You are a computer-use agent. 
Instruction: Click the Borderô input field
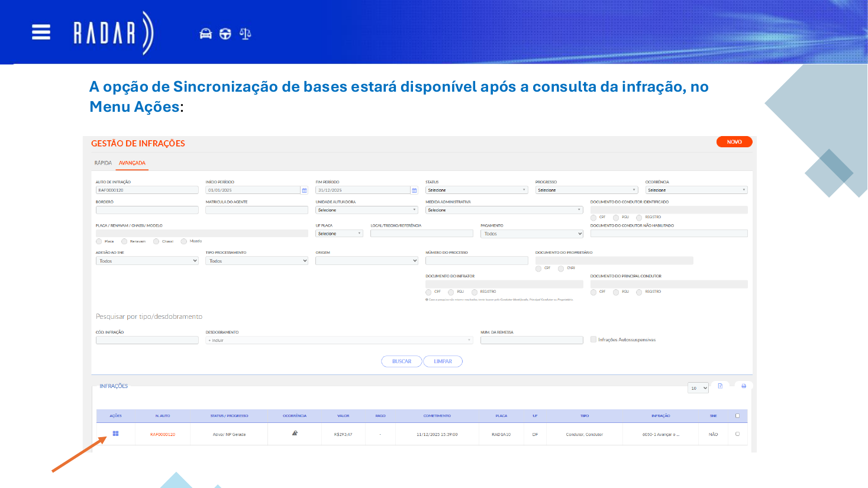(147, 210)
